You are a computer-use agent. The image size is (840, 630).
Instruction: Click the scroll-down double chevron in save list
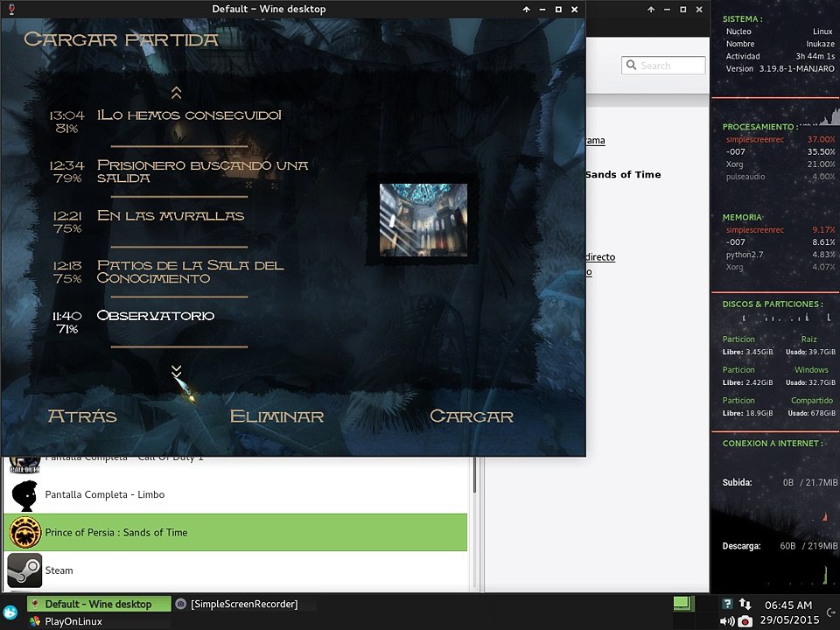tap(176, 371)
